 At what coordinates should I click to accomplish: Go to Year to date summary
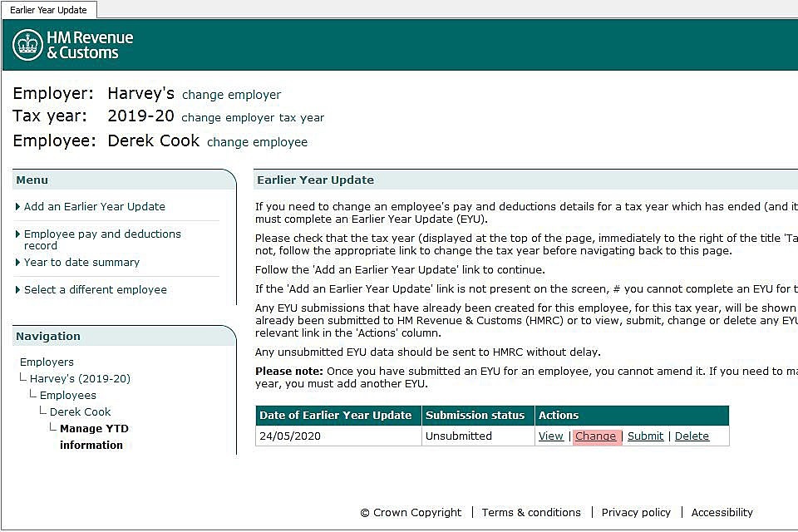pyautogui.click(x=81, y=262)
